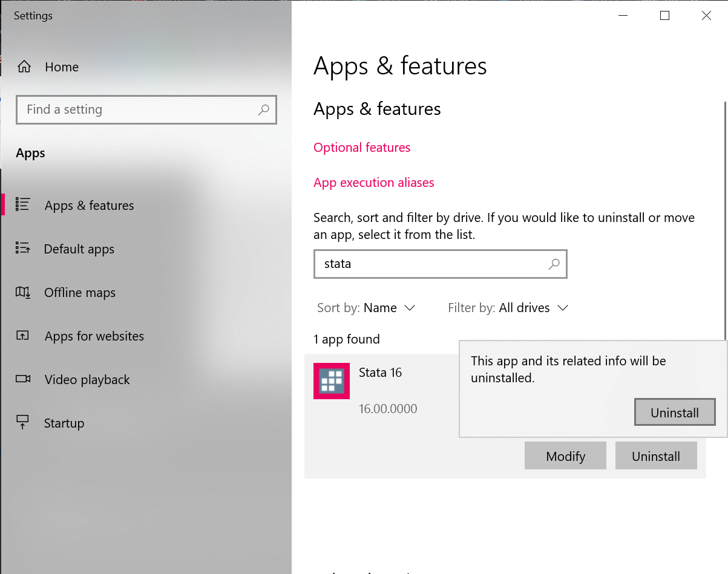The height and width of the screenshot is (574, 728).
Task: Click the Video playback camera icon
Action: (x=22, y=379)
